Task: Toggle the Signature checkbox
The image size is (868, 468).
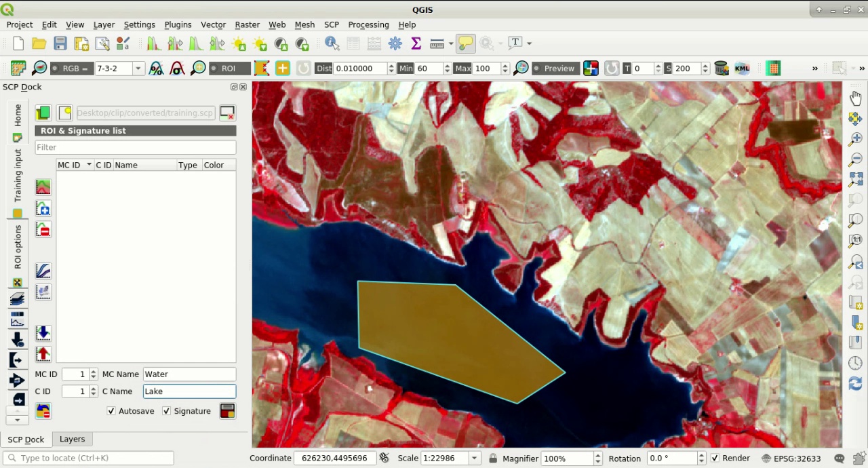Action: click(x=166, y=411)
